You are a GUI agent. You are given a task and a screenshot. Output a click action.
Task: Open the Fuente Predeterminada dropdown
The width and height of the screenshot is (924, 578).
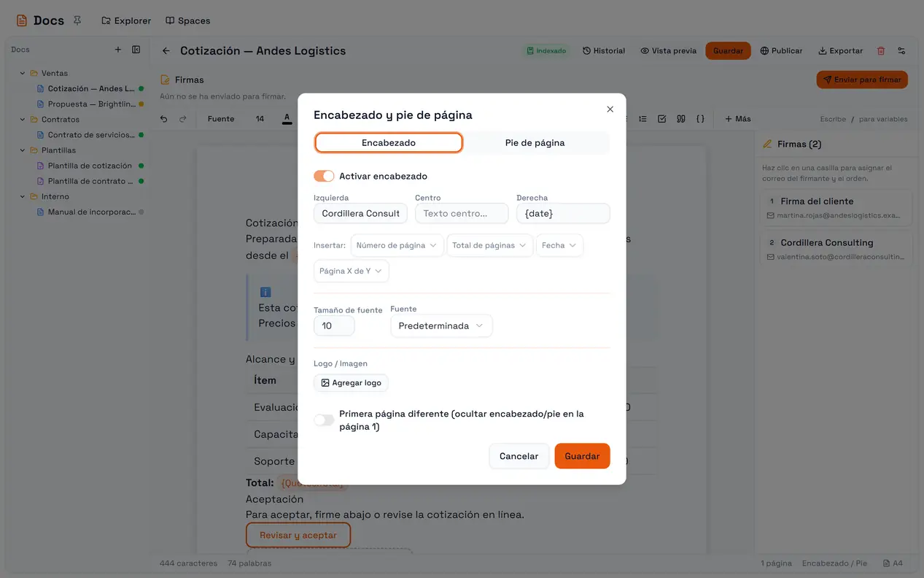(x=441, y=325)
